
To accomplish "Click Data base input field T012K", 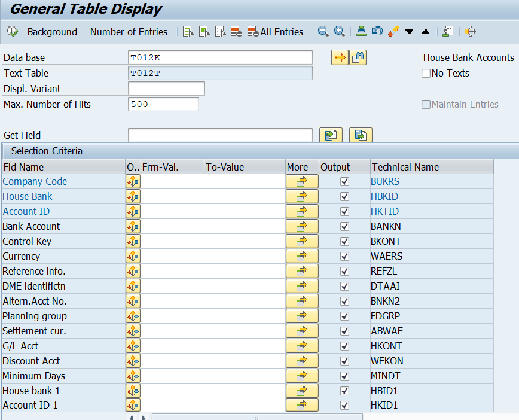I will pos(220,57).
